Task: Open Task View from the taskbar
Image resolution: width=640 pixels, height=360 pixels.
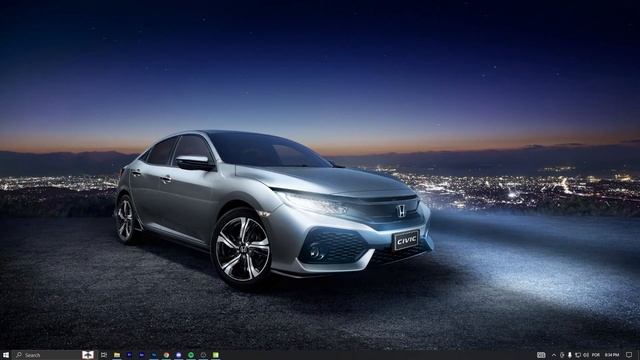Action: tap(104, 355)
